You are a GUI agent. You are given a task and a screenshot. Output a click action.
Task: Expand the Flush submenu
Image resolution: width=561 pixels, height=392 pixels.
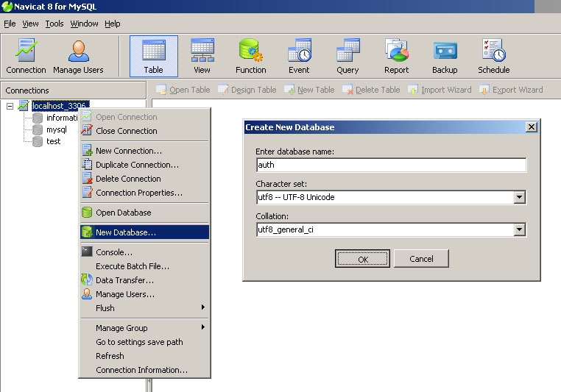pos(145,308)
